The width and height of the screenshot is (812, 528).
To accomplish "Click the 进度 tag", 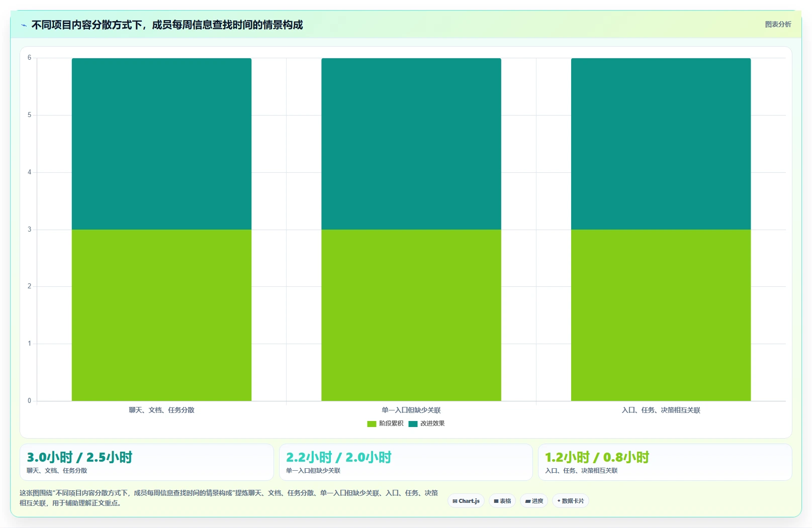I will [x=534, y=501].
